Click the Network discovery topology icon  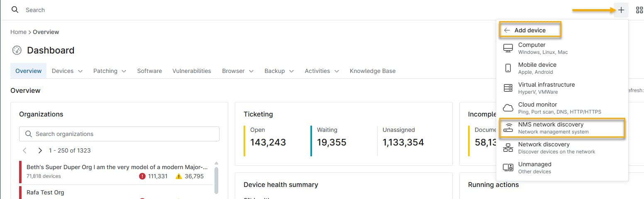pos(508,148)
